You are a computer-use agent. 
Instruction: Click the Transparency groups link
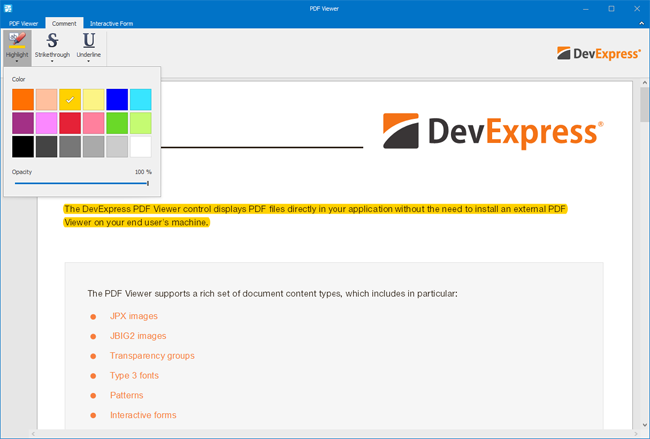click(x=152, y=356)
